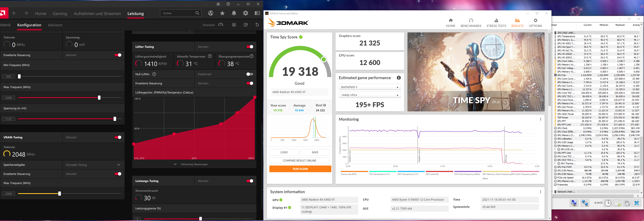Viewport: 644px width, 221px height.
Task: Open HWiNFO sensor settings gear button
Action: click(x=627, y=203)
